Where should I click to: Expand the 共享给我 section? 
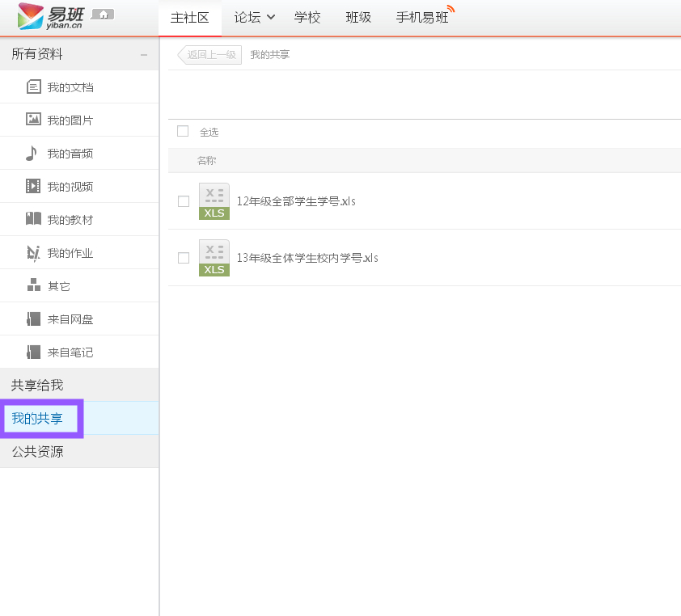point(37,386)
